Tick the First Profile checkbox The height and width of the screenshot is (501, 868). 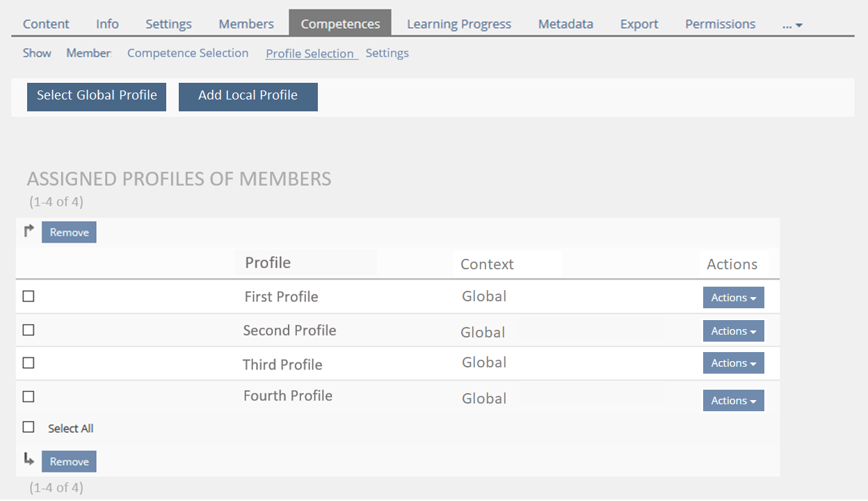point(29,296)
